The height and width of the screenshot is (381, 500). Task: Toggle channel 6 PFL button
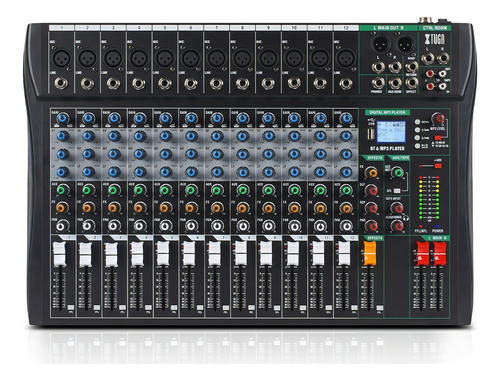200,307
